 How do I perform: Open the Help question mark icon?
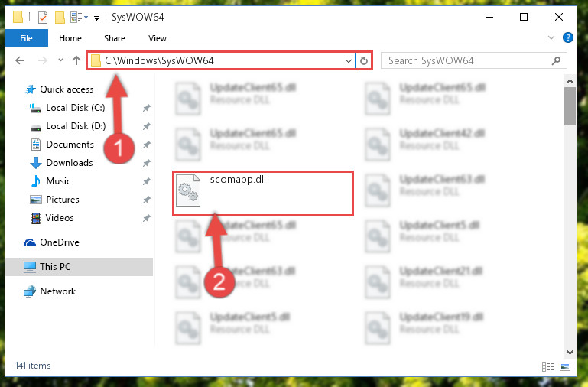pos(568,38)
